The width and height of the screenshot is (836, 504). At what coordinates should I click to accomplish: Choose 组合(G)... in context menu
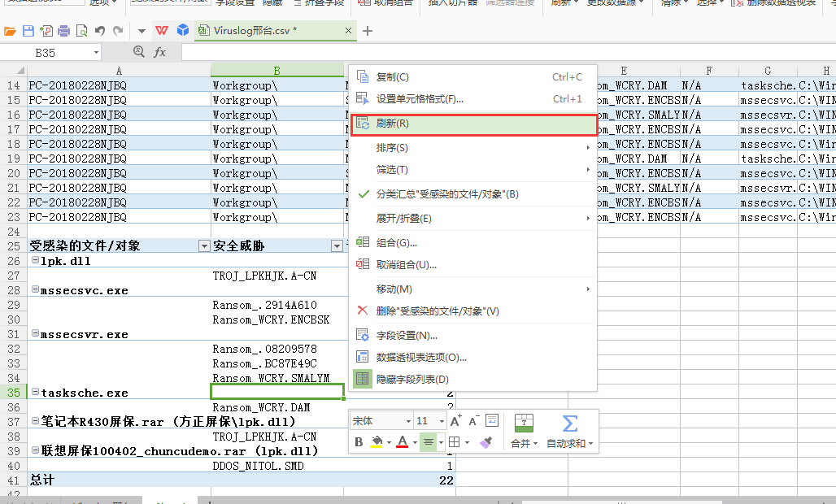point(472,243)
